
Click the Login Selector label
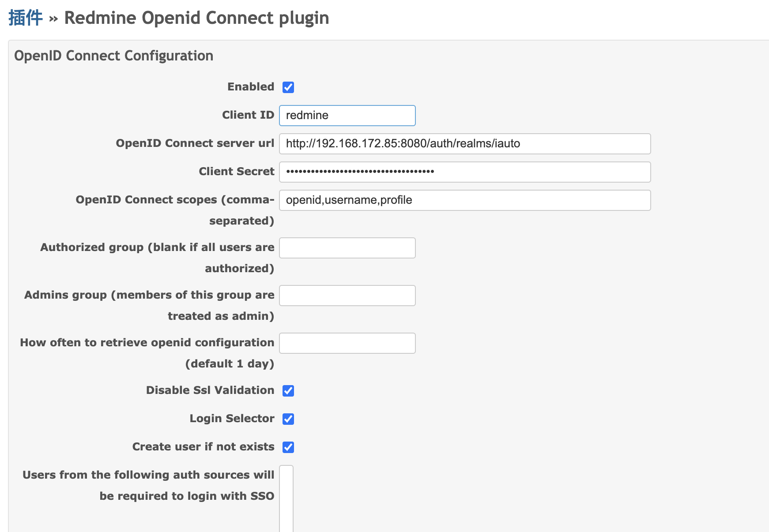232,419
